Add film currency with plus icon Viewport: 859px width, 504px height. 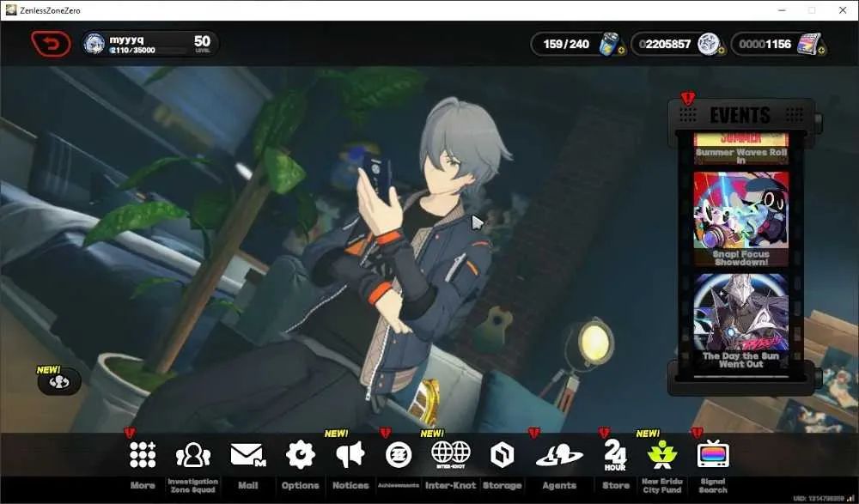click(822, 51)
